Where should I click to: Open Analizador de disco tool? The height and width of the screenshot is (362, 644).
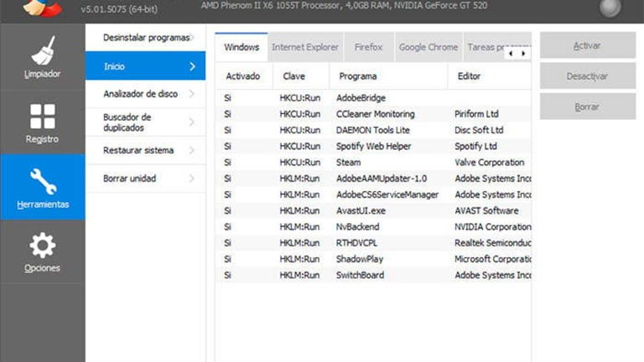click(x=145, y=94)
